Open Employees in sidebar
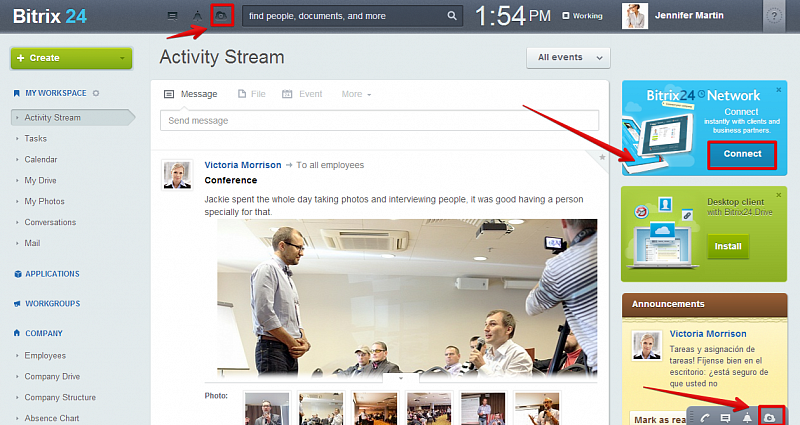Viewport: 800px width, 425px height. 45,355
